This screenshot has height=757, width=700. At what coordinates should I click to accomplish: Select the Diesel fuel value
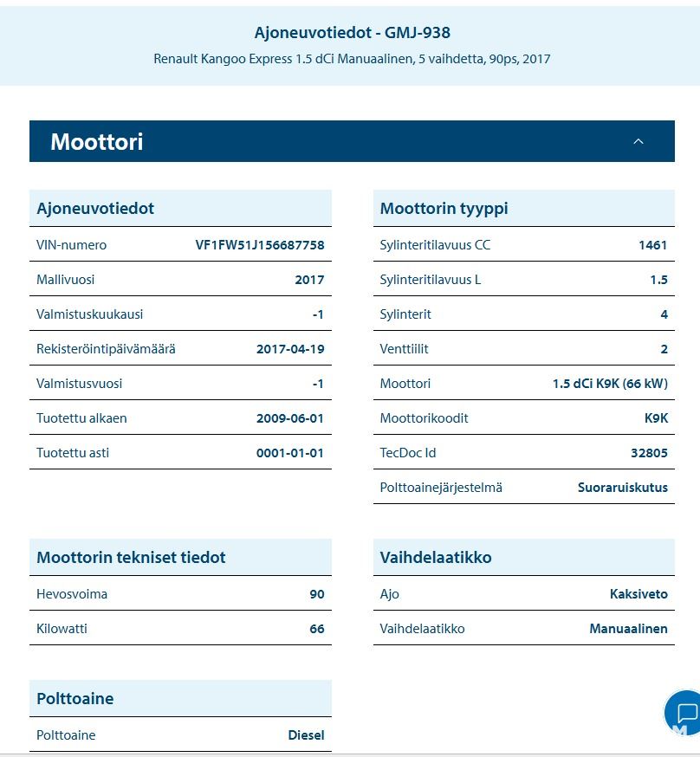306,735
